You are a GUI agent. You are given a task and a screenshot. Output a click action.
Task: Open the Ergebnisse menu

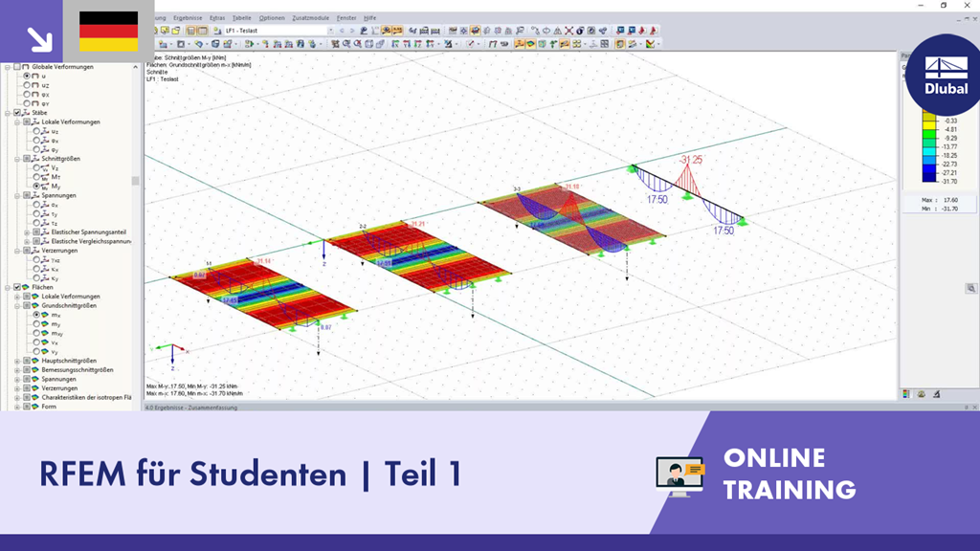pyautogui.click(x=188, y=18)
